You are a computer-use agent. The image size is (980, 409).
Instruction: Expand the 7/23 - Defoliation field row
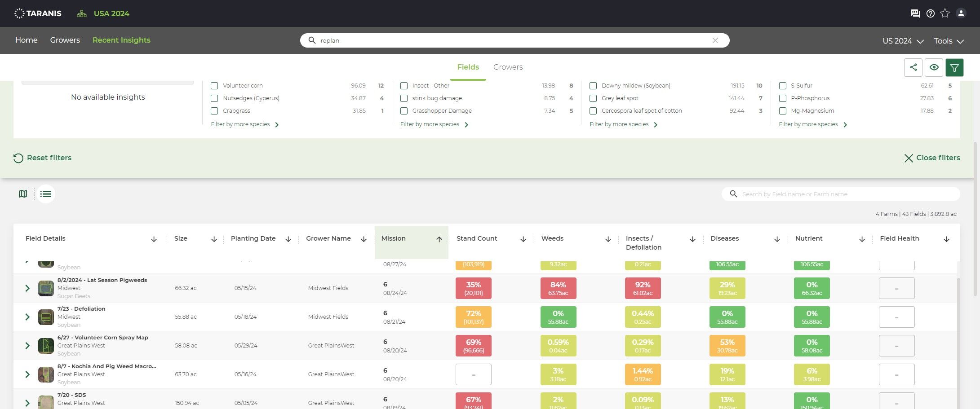click(x=27, y=317)
